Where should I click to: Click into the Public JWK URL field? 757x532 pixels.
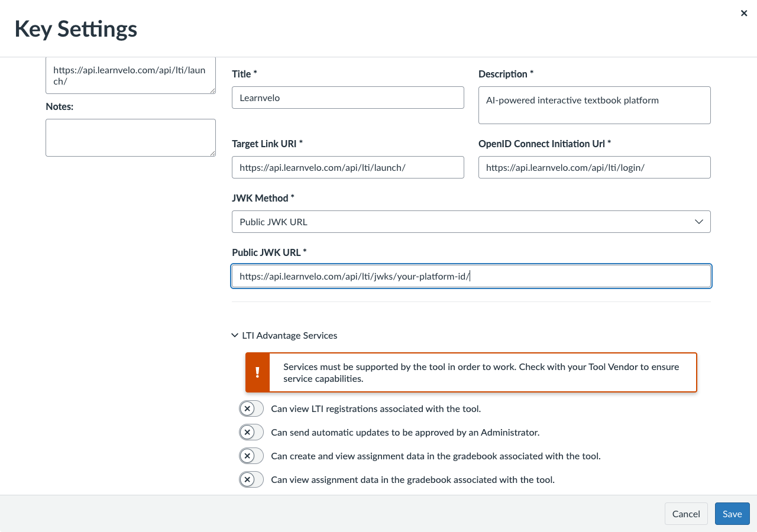pyautogui.click(x=471, y=276)
